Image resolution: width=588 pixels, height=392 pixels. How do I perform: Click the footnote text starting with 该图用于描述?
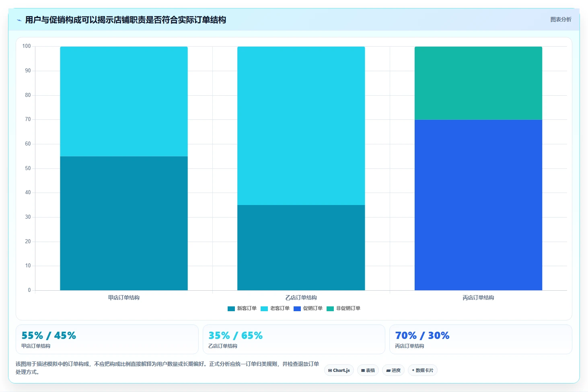pyautogui.click(x=167, y=368)
